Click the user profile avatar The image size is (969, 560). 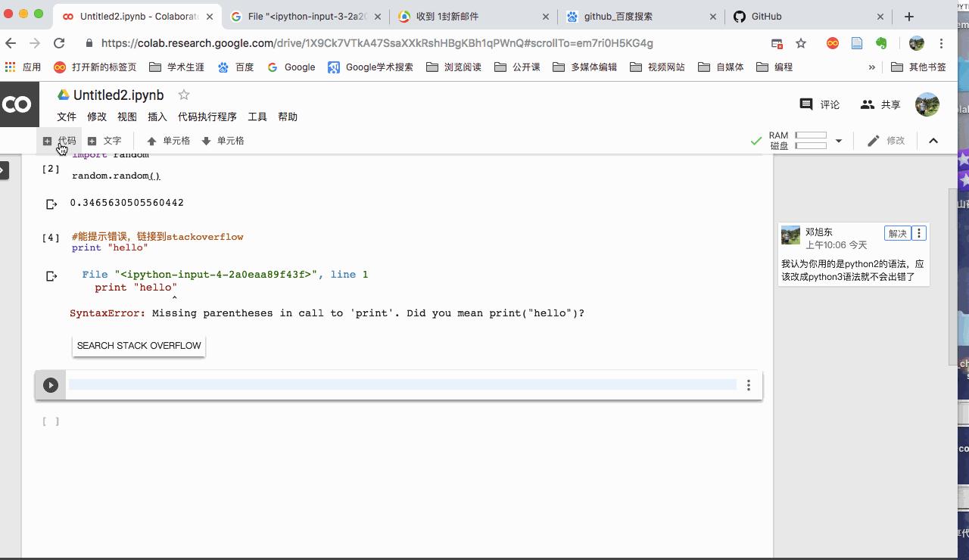tap(927, 104)
